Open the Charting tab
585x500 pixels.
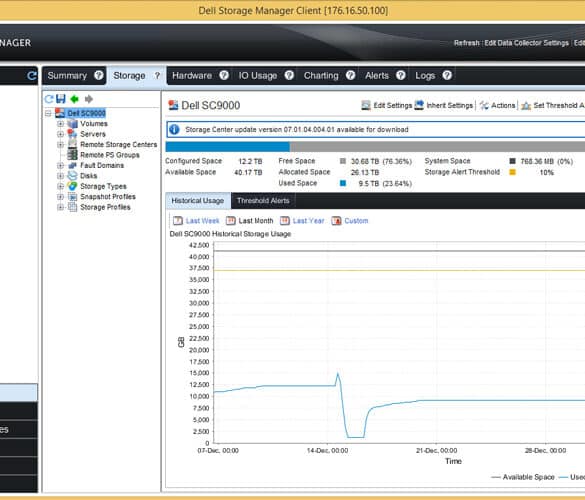(321, 76)
